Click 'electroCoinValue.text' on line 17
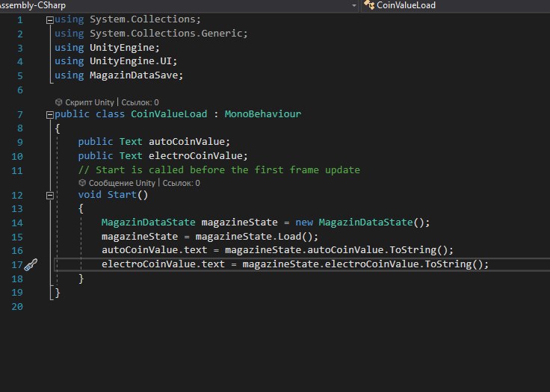Viewport: 550px width, 392px height. [163, 264]
